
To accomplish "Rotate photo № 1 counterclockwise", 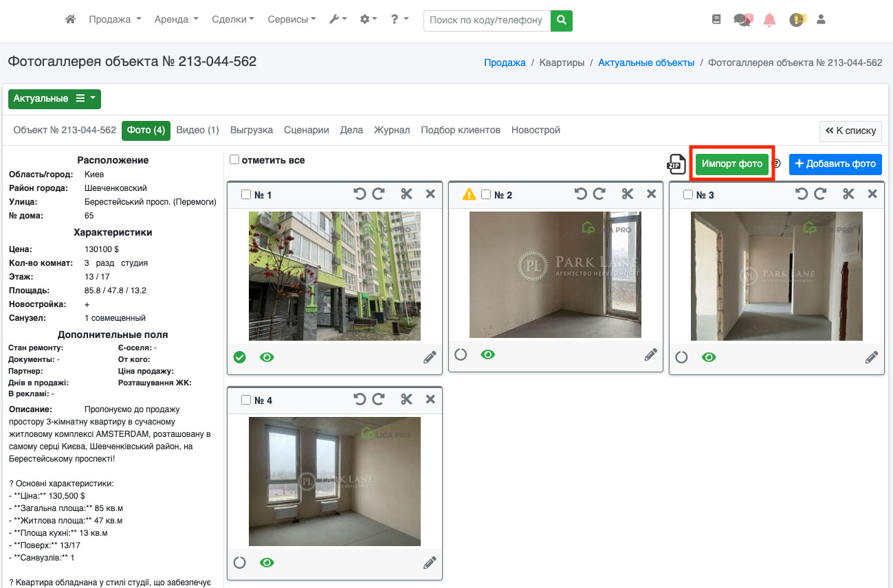I will click(x=360, y=194).
